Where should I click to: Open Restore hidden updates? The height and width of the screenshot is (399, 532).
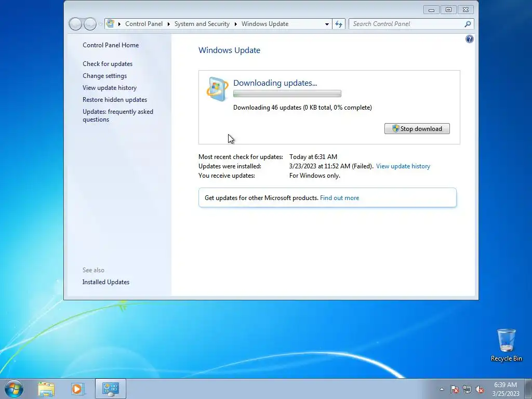(115, 100)
